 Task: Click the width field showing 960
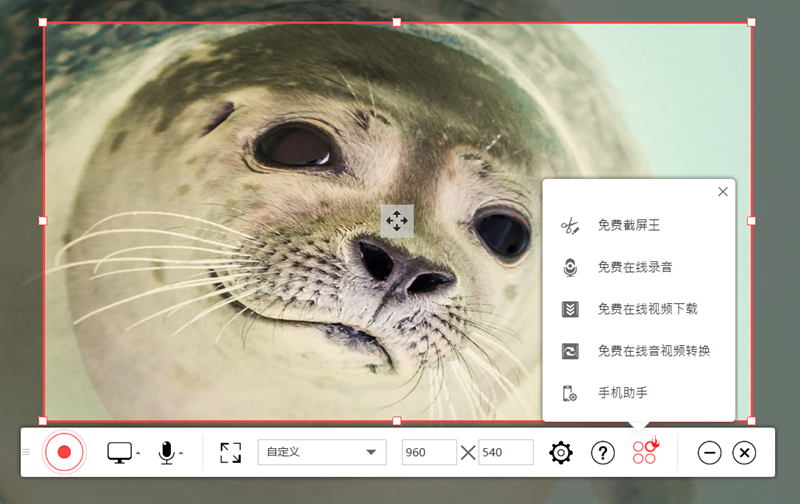point(429,452)
